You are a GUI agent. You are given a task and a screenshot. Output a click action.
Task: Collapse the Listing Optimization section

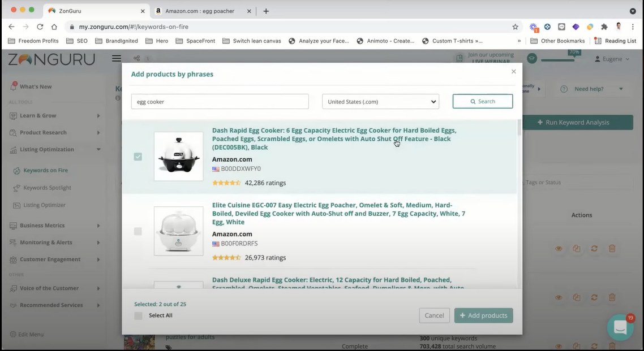pyautogui.click(x=55, y=149)
